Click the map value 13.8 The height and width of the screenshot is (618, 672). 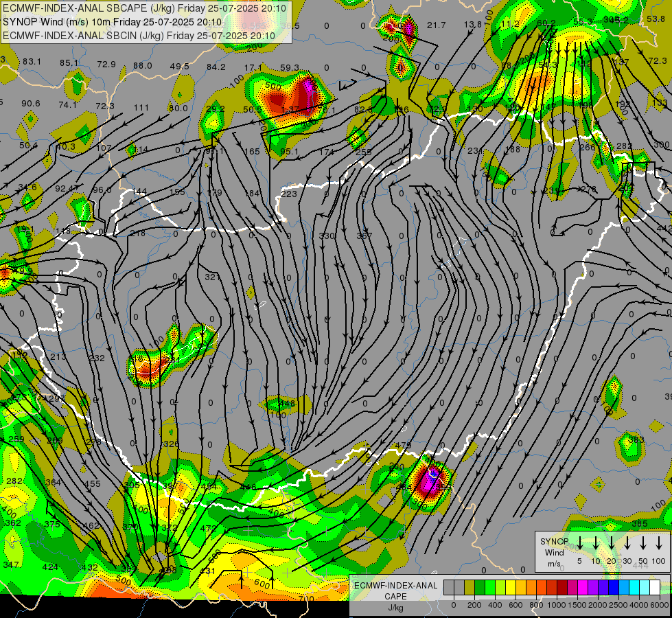pyautogui.click(x=473, y=25)
